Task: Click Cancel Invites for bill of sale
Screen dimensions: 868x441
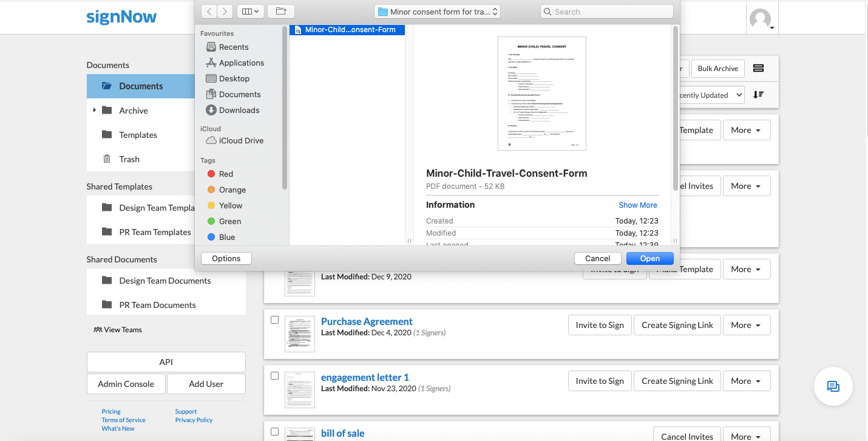Action: tap(687, 434)
